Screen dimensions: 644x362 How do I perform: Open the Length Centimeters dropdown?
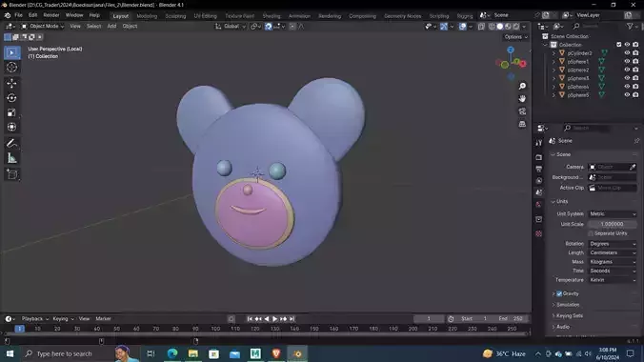pyautogui.click(x=613, y=253)
